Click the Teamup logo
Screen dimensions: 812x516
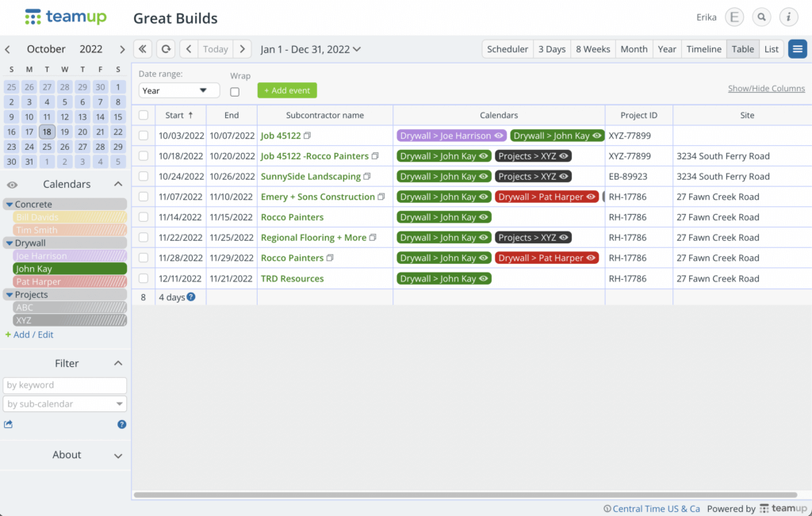pyautogui.click(x=66, y=17)
